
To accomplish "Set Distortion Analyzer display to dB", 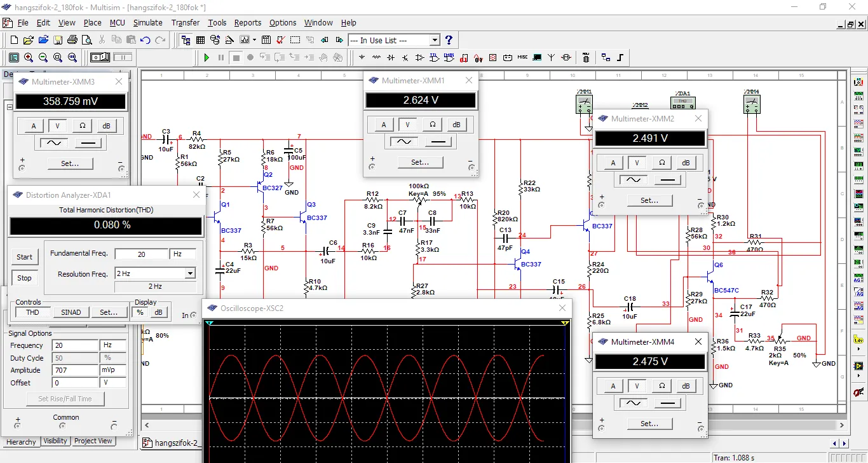I will (x=158, y=312).
